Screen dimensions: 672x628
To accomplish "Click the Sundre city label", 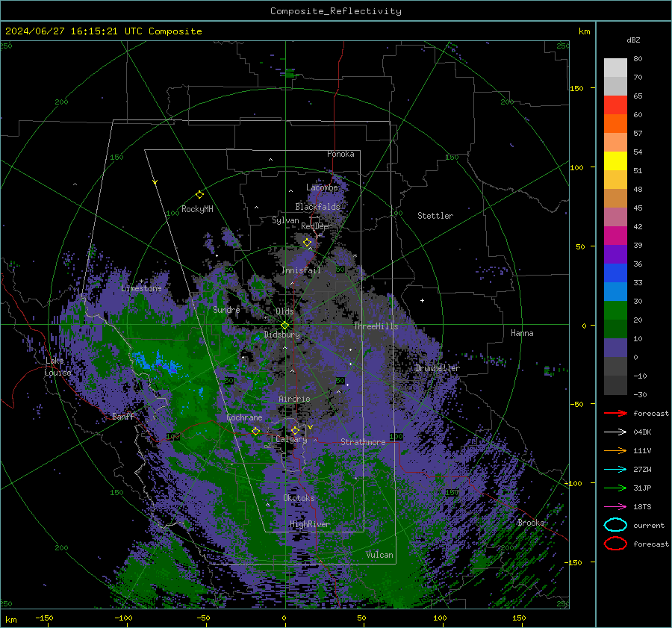I will [x=226, y=309].
